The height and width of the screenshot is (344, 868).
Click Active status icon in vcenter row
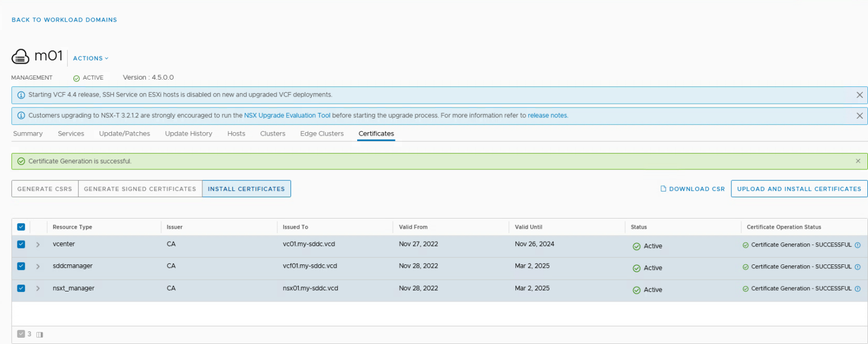[636, 246]
